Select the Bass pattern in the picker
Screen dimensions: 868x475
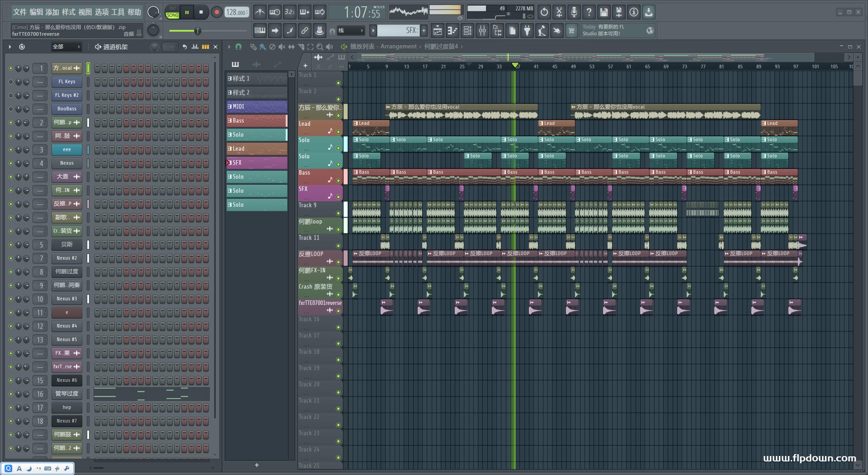[256, 121]
